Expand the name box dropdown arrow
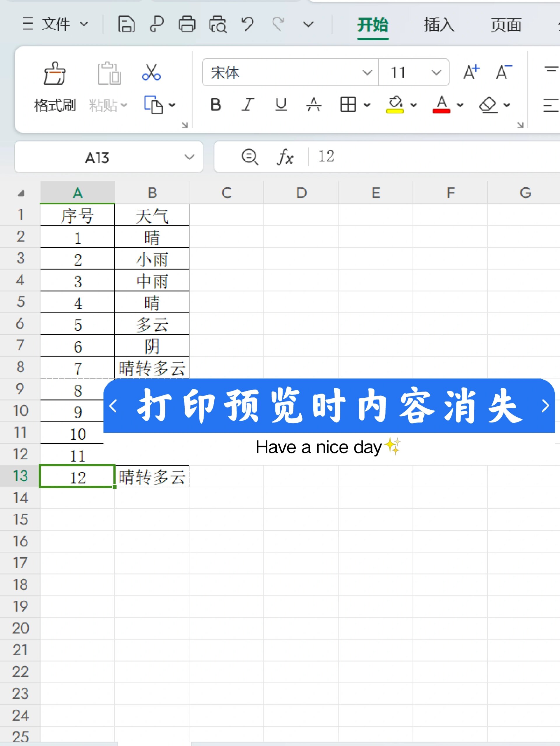This screenshot has height=746, width=560. (x=190, y=157)
